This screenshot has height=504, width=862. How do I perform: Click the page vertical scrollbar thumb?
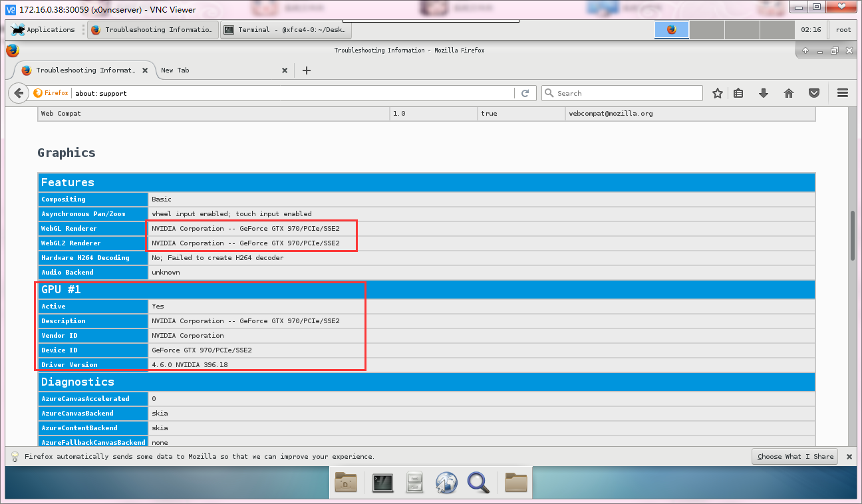(x=853, y=235)
